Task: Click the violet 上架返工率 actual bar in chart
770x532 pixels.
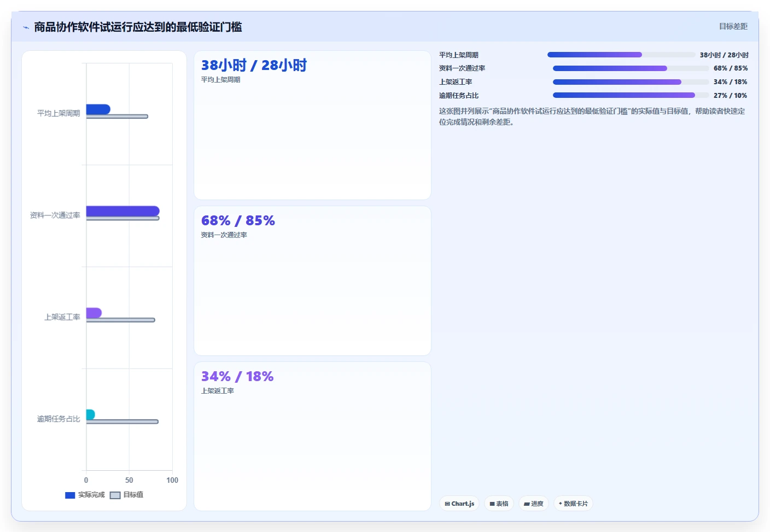Action: (x=94, y=313)
